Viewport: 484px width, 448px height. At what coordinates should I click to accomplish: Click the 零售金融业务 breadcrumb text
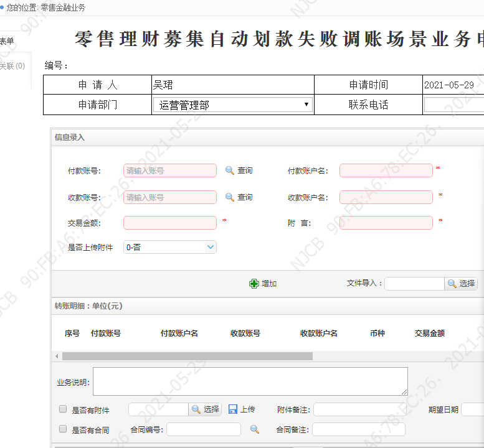pyautogui.click(x=63, y=7)
